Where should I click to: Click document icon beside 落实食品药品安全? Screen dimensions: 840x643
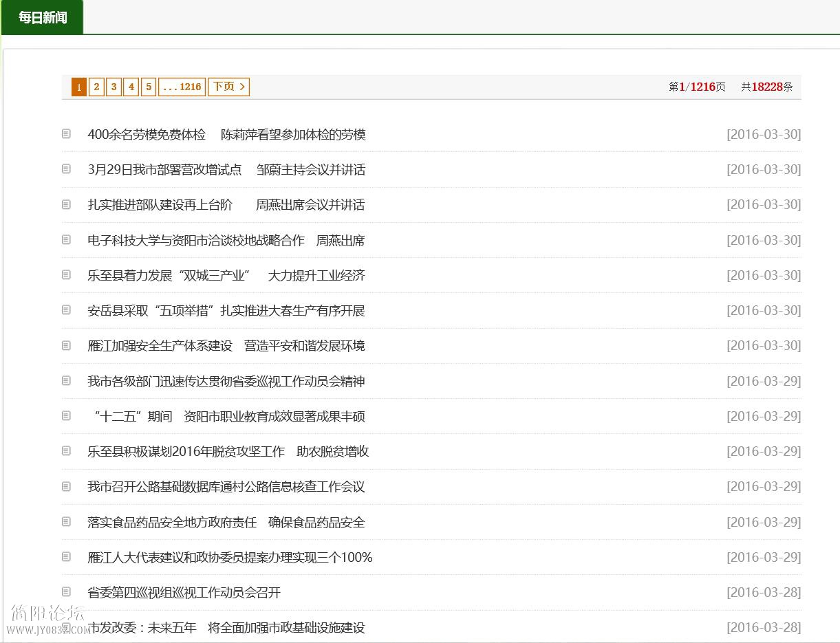(66, 521)
